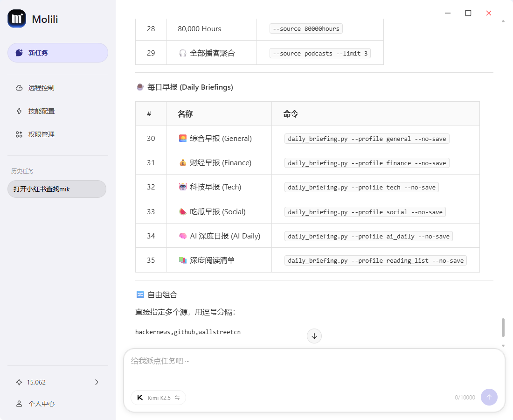Expand the 15,062 credits chevron

point(97,382)
